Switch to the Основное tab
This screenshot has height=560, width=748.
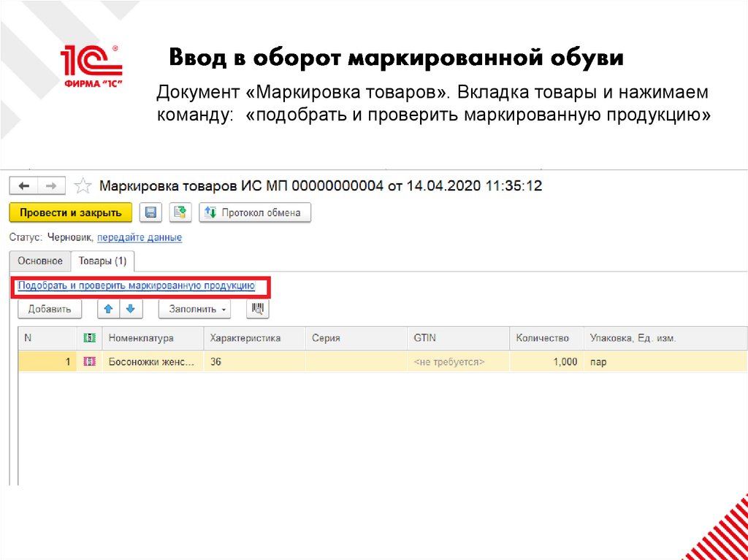[x=40, y=261]
